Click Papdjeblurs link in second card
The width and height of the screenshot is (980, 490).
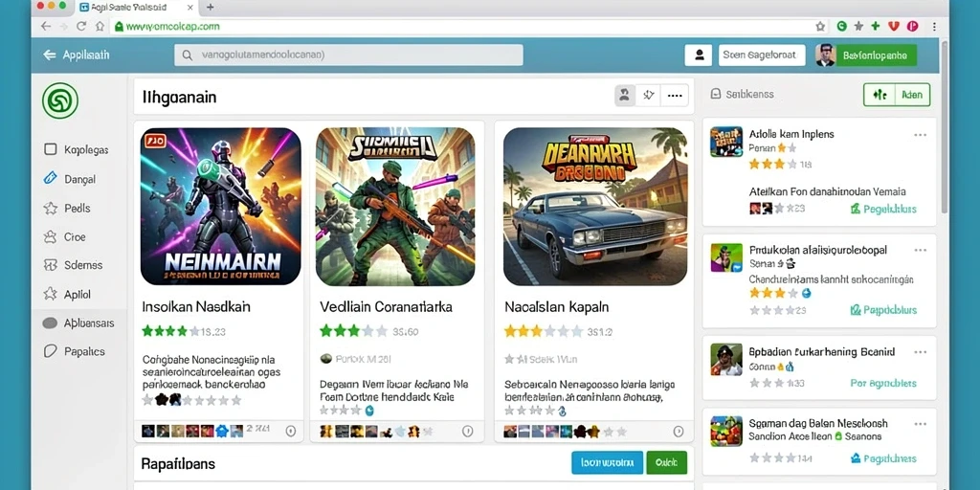pos(883,310)
